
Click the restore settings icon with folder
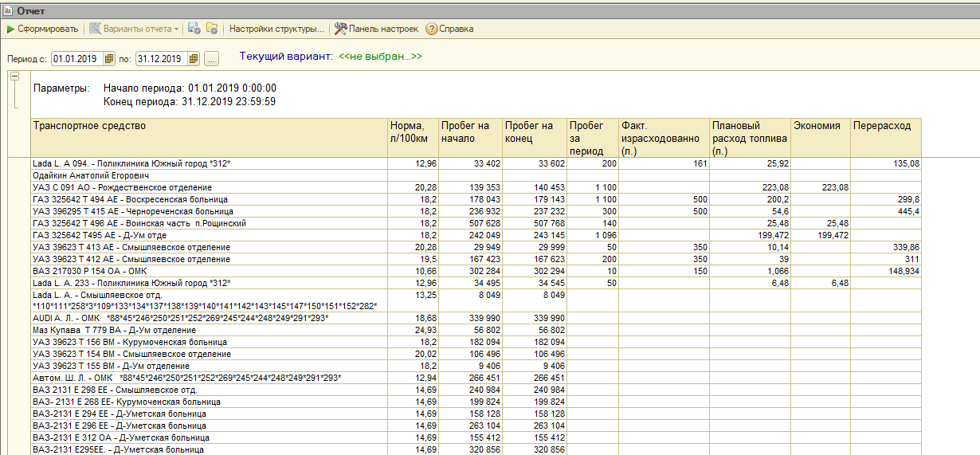pyautogui.click(x=212, y=29)
